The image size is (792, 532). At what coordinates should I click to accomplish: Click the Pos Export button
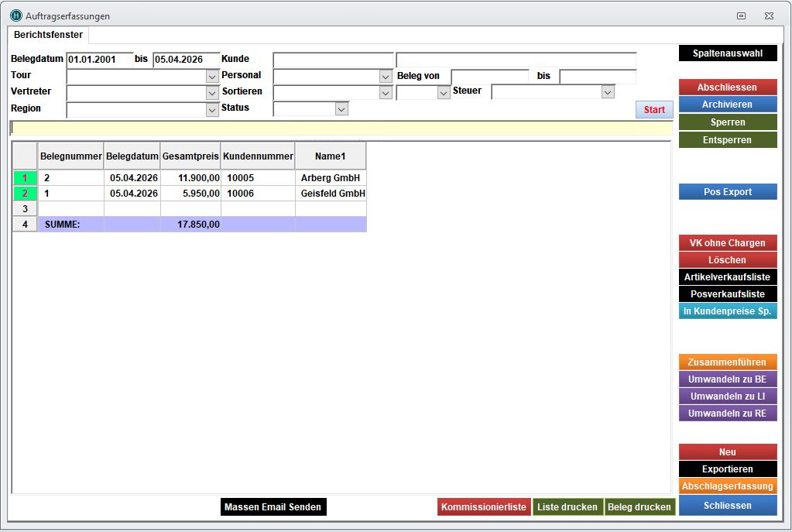coord(727,192)
